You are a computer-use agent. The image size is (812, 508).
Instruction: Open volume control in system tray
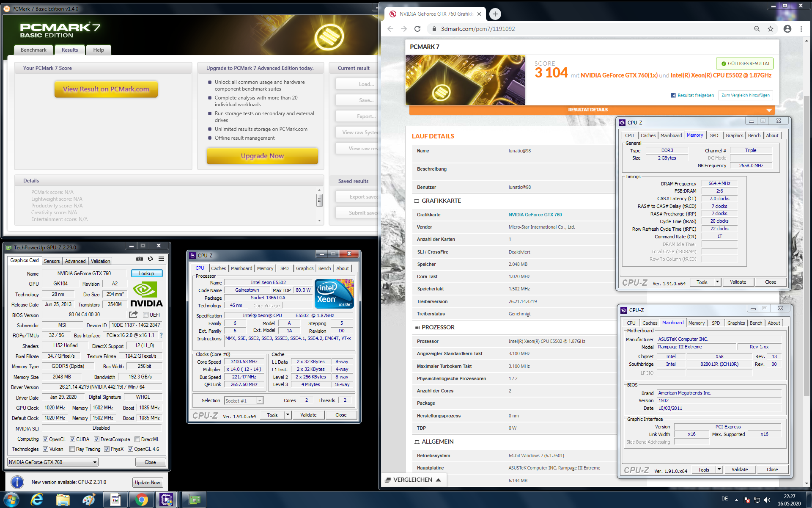pos(767,500)
